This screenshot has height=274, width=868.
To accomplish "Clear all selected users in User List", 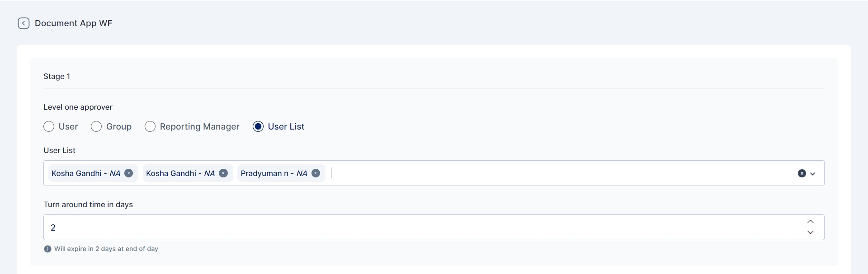I will tap(802, 173).
